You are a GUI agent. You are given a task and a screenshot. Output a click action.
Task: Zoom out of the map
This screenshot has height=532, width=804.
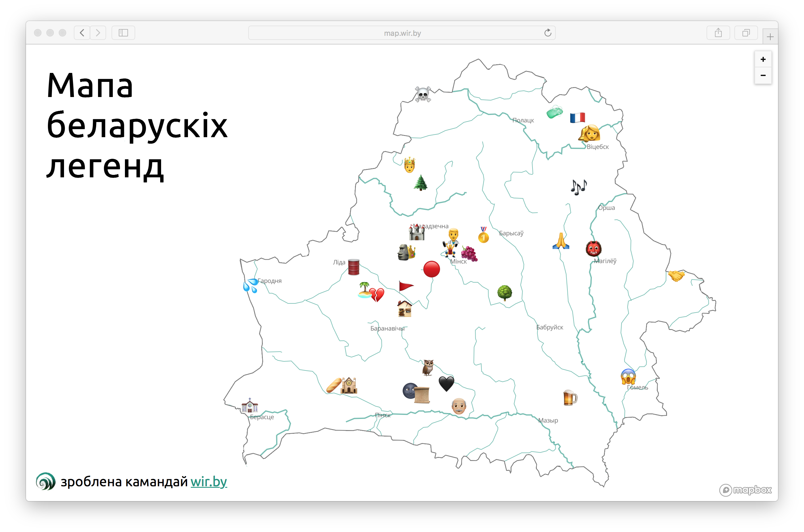[x=763, y=75]
